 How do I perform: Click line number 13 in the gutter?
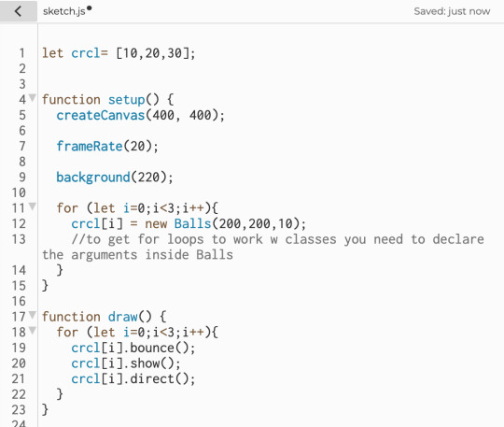click(x=19, y=239)
